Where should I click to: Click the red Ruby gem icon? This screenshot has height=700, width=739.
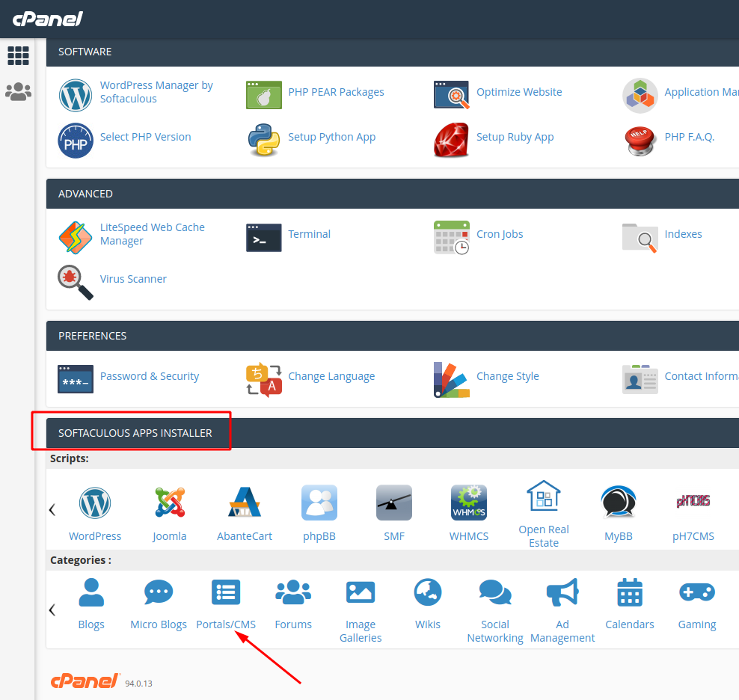click(452, 140)
